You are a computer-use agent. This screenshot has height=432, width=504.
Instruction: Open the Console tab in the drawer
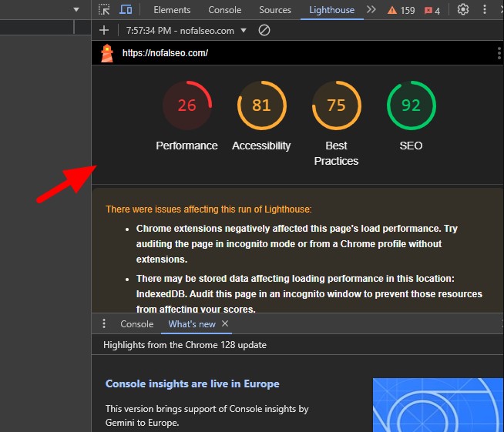coord(136,324)
